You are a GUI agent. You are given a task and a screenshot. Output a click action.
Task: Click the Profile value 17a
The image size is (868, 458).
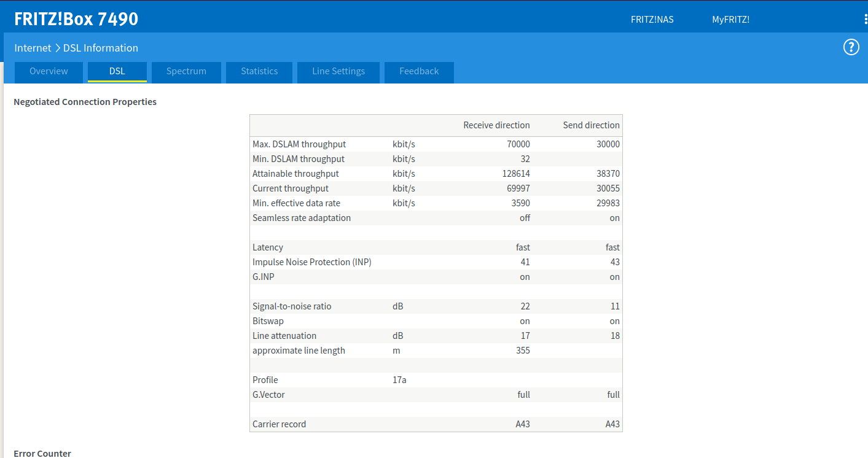coord(399,380)
